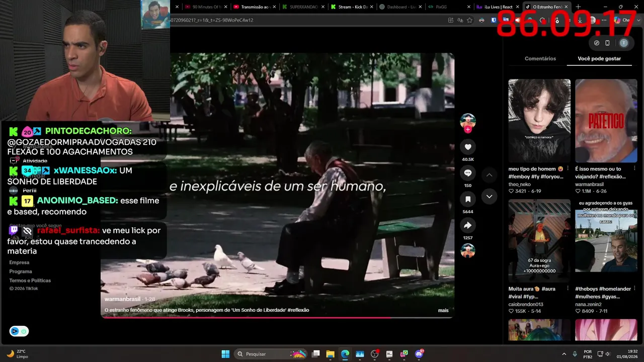Screen dimensions: 644x362
Task: Open the warmanbrasil username on the video
Action: pos(122,299)
